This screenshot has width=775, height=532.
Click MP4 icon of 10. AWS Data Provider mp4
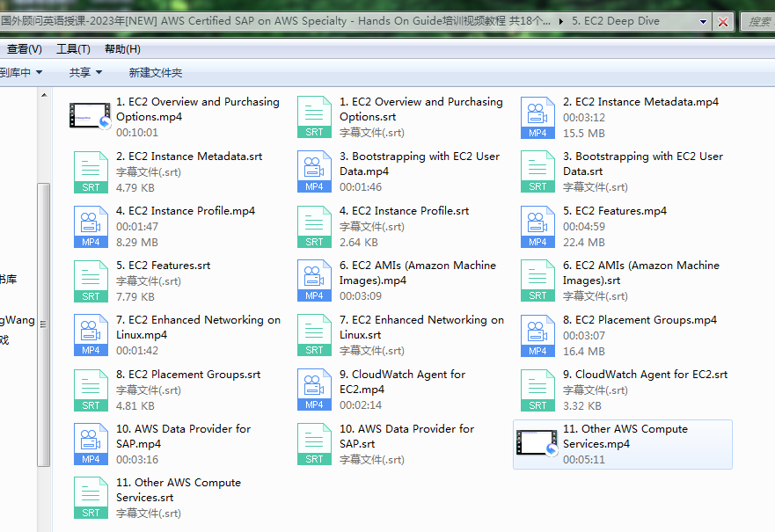click(x=91, y=443)
